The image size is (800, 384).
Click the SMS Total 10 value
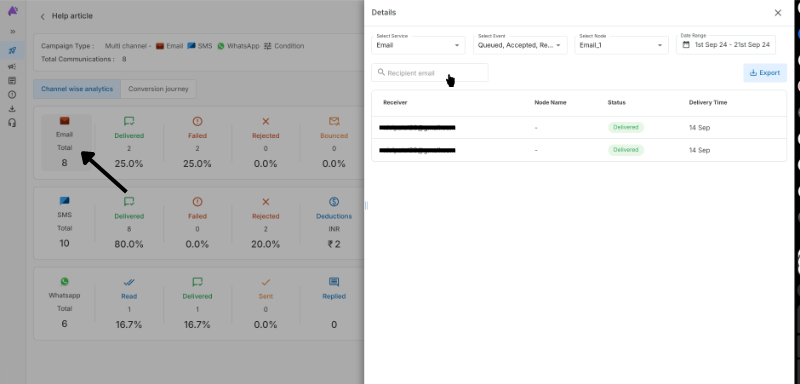click(64, 243)
